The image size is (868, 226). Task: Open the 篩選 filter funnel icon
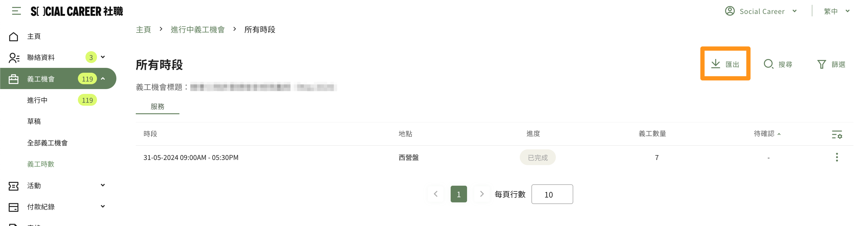[822, 64]
